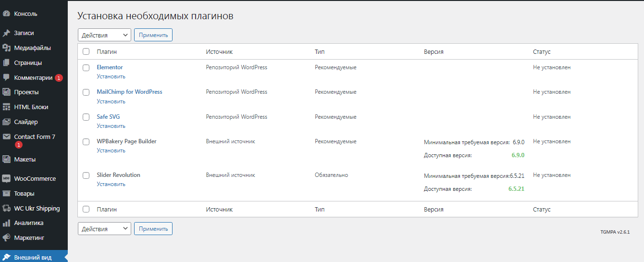This screenshot has height=262, width=644.
Task: Click Установить under MailChimp for WordPress
Action: 111,101
